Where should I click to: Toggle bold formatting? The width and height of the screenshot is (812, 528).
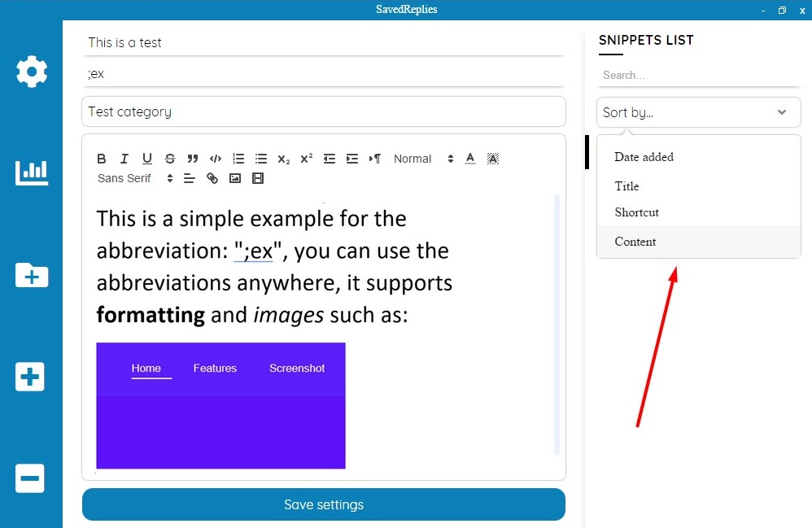click(x=102, y=159)
